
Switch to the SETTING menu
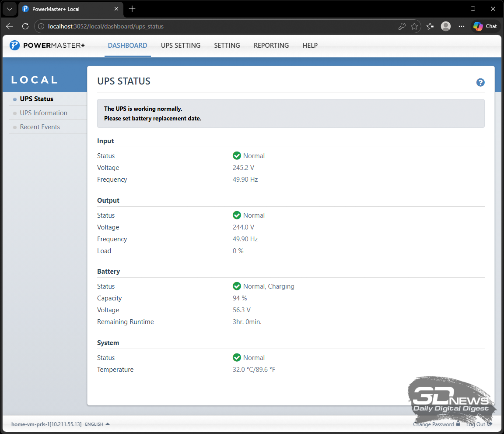(x=227, y=46)
